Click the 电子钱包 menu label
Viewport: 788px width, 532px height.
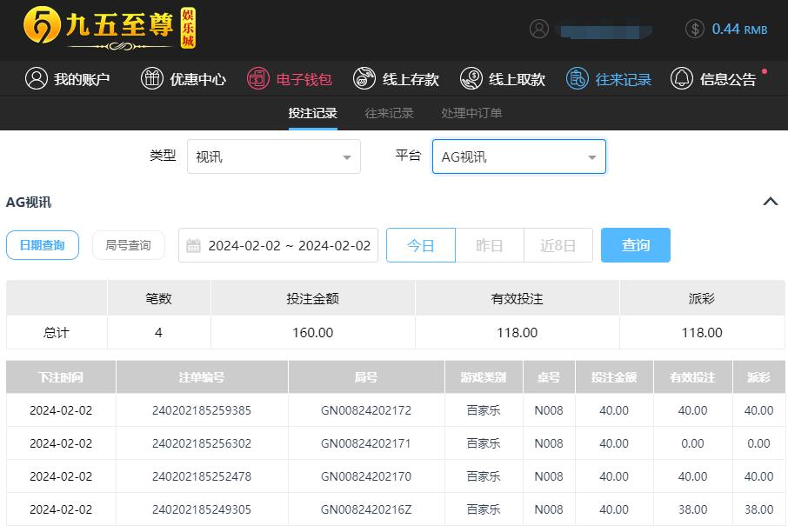304,79
